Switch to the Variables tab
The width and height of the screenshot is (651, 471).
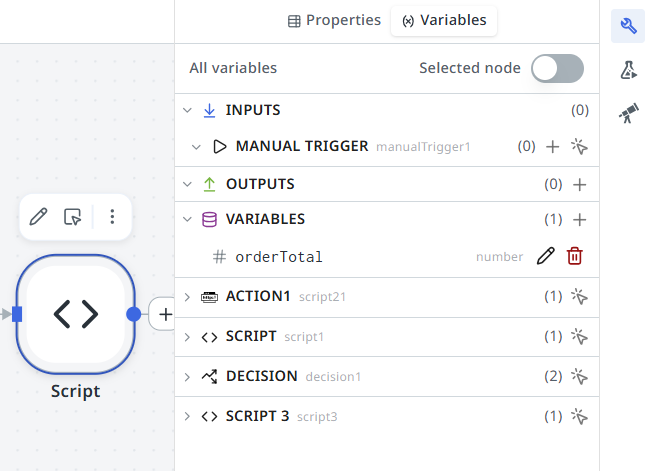click(x=444, y=20)
